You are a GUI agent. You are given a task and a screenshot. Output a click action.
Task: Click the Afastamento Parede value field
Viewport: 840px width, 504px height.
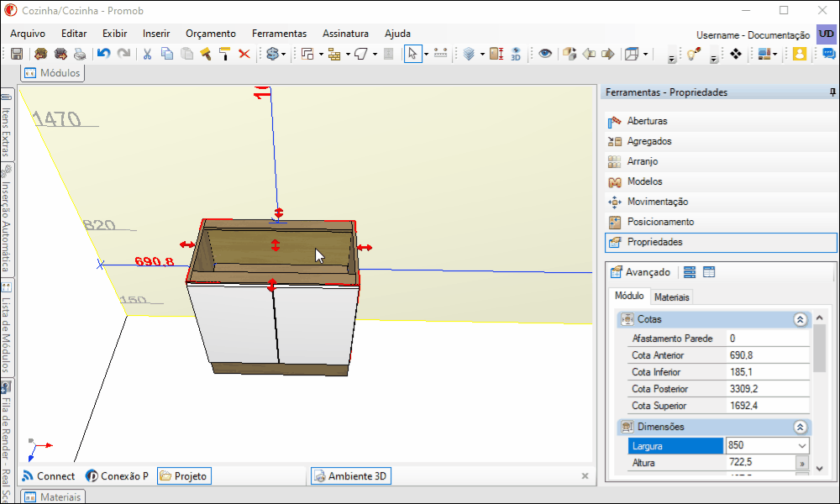pyautogui.click(x=768, y=339)
